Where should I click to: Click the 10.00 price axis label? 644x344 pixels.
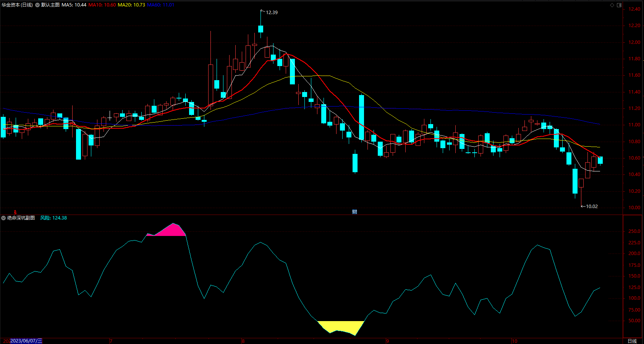tap(635, 208)
